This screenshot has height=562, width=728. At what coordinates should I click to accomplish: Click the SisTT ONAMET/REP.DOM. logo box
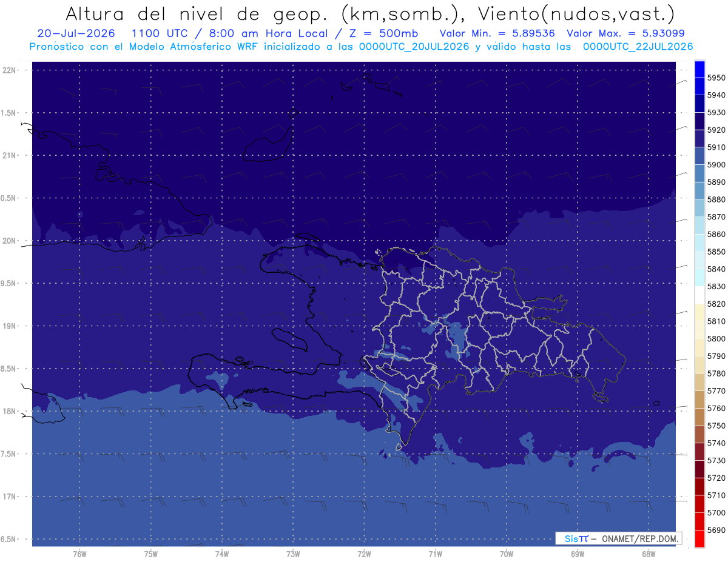click(x=618, y=538)
